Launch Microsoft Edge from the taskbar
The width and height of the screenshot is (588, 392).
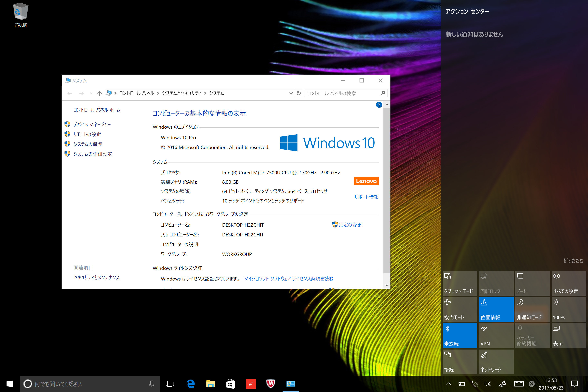(190, 384)
